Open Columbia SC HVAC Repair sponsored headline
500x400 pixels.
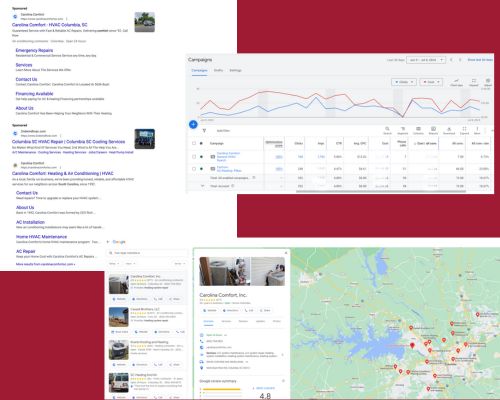point(68,142)
